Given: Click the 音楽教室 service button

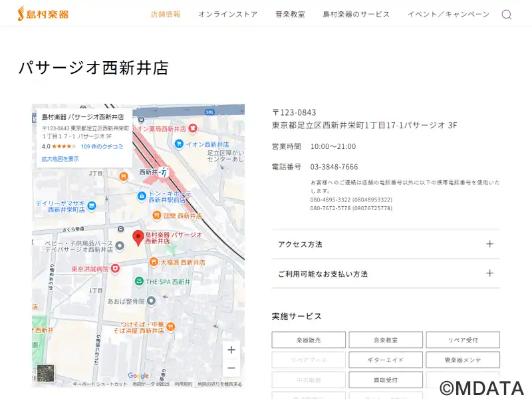Looking at the screenshot, I should click(386, 340).
